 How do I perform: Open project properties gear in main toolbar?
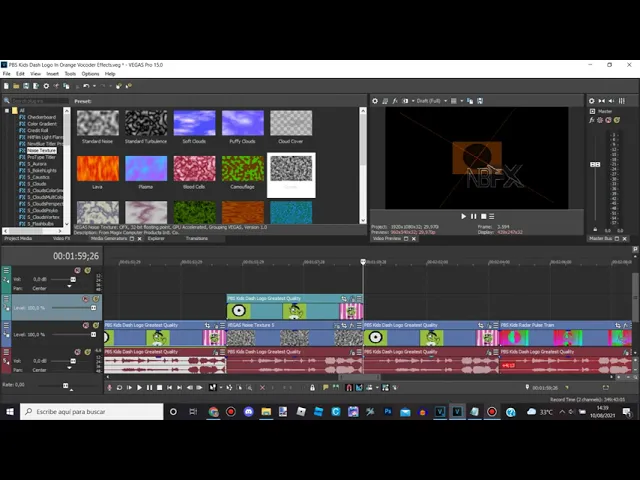[x=46, y=86]
